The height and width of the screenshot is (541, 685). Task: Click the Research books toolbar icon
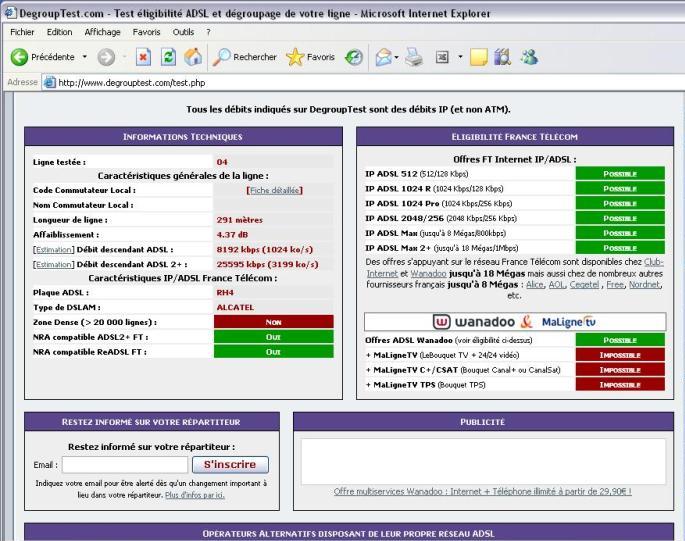tap(503, 57)
